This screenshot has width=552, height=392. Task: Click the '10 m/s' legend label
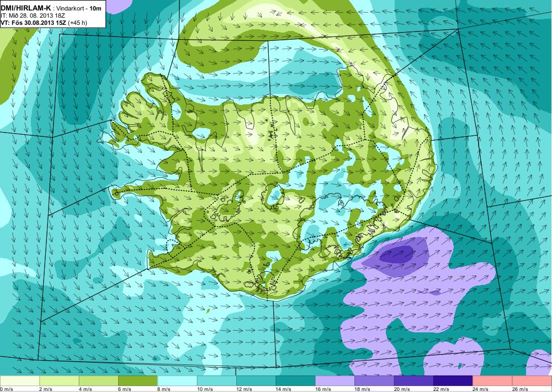click(x=205, y=389)
